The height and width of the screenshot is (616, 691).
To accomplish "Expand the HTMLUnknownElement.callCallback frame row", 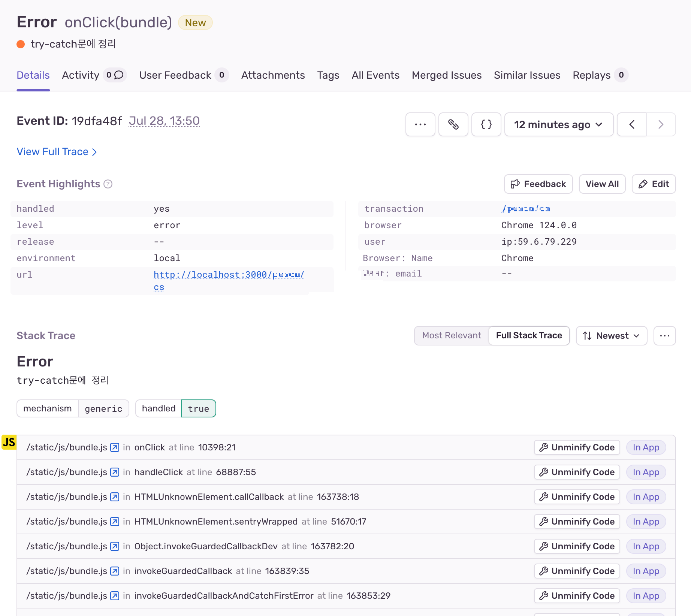I will (346, 497).
